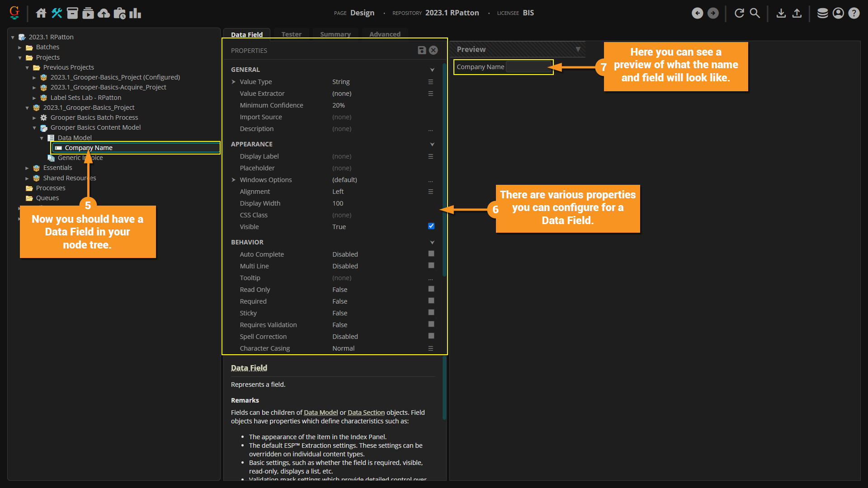Expand the Value Type property arrow

coord(234,82)
